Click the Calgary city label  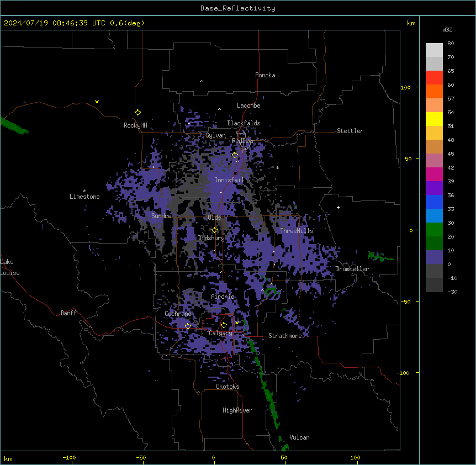click(x=221, y=333)
